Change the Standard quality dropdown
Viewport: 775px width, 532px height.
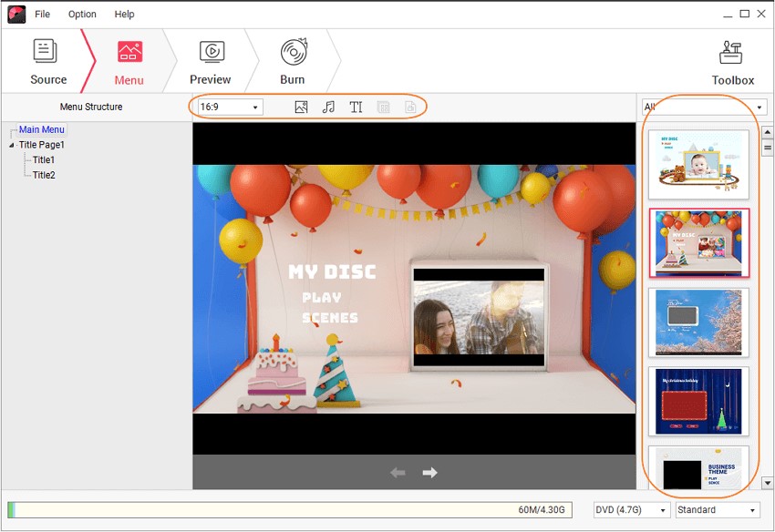[718, 510]
